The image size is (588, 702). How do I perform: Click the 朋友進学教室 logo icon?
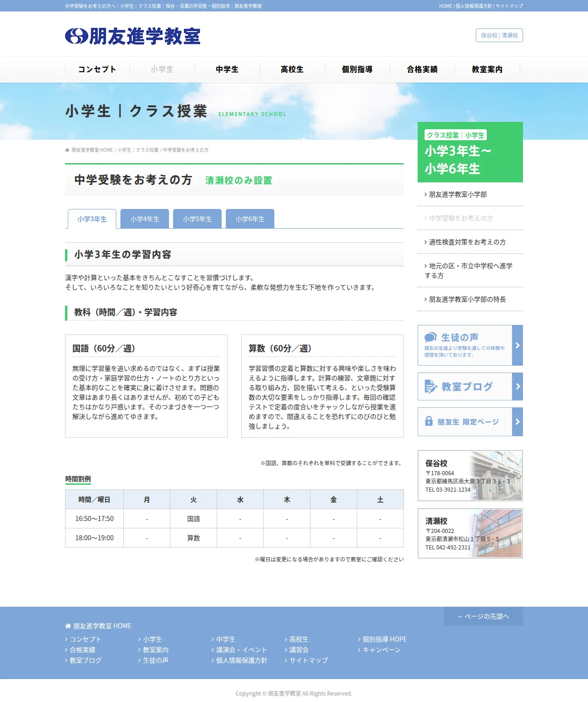coord(76,36)
